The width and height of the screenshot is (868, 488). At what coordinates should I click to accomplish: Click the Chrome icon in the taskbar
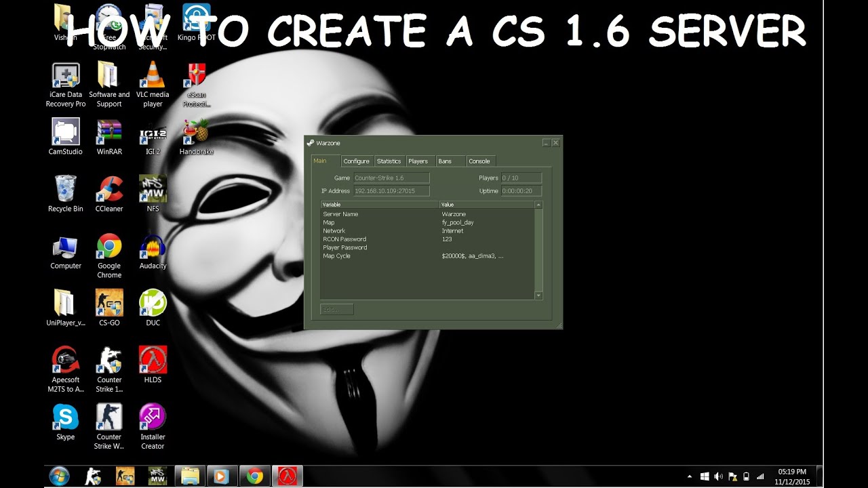[255, 476]
